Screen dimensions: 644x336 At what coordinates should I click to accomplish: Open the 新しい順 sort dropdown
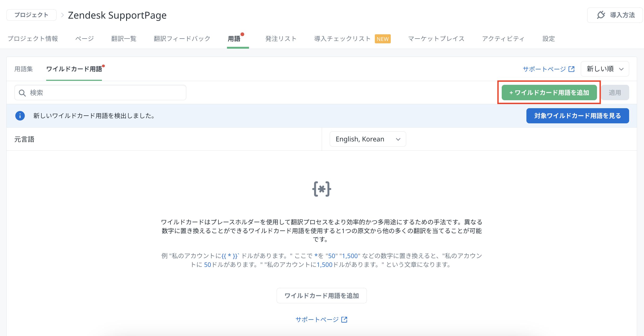pos(604,69)
